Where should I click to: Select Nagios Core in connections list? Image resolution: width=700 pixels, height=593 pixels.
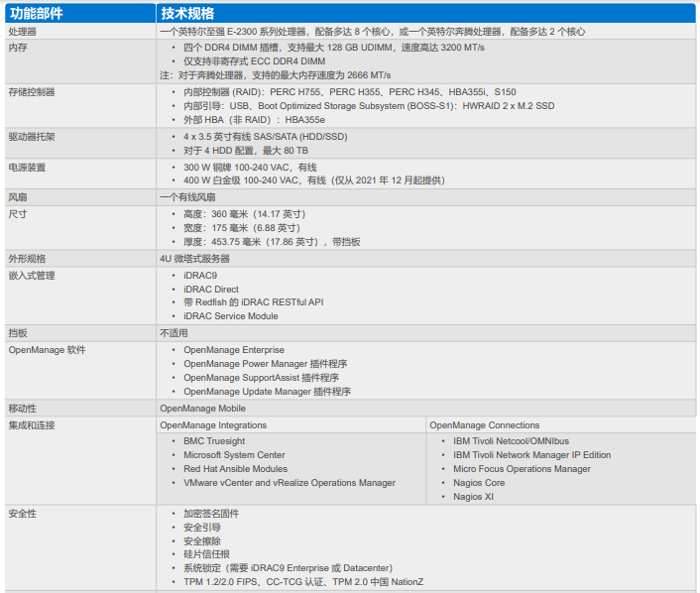pos(479,483)
